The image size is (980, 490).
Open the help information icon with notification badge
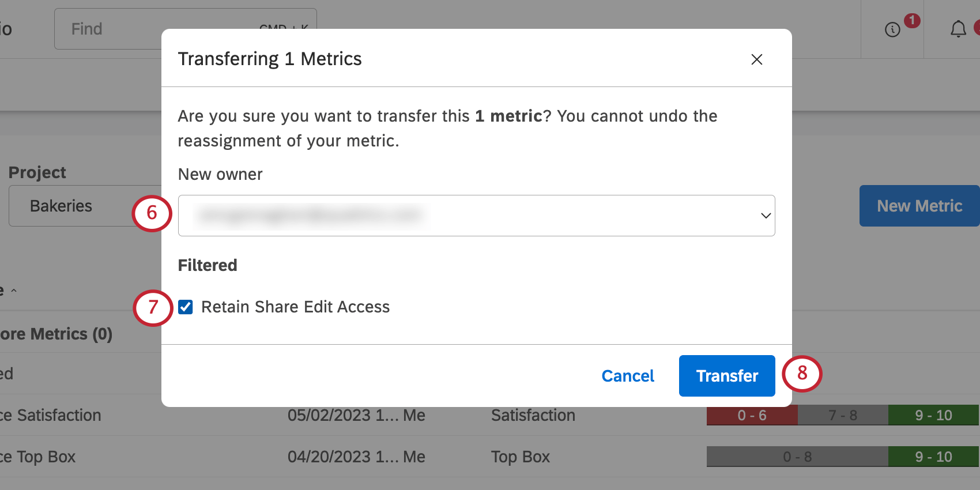(x=892, y=29)
